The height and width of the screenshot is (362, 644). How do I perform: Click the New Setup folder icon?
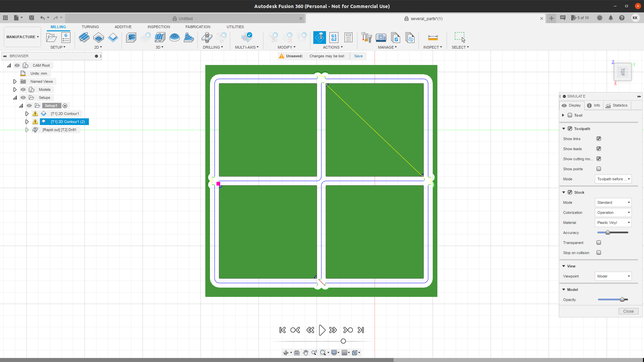[51, 38]
